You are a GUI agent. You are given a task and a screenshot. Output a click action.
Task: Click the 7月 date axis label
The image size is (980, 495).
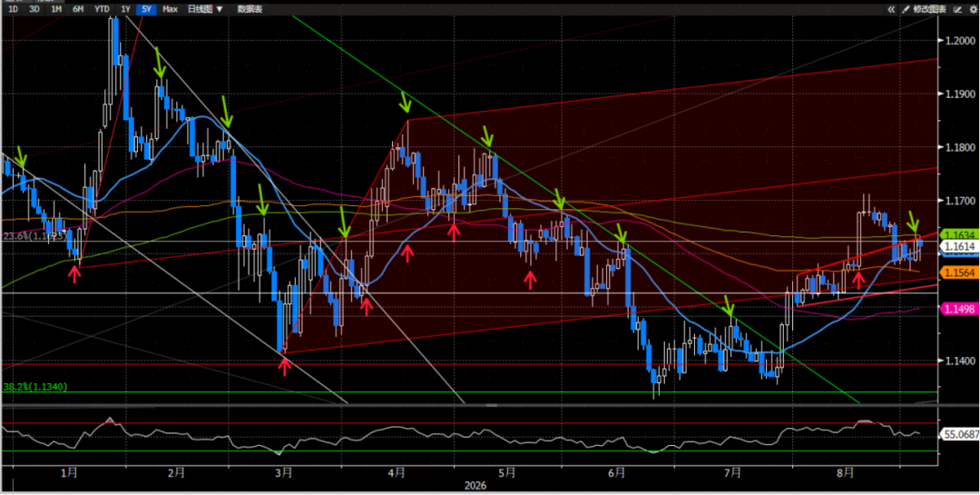coord(733,473)
